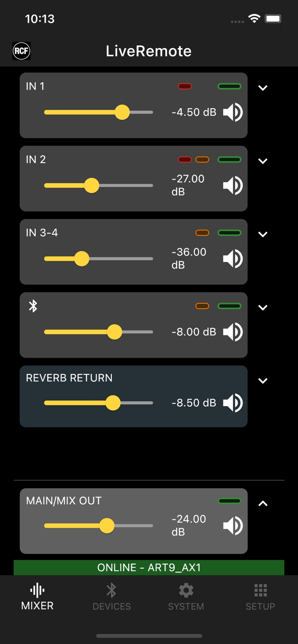The height and width of the screenshot is (644, 298).
Task: Collapse the MAIN/MIX OUT channel strip
Action: point(263,503)
